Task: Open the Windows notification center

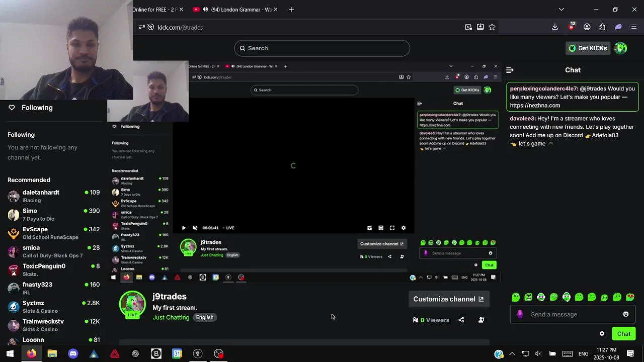Action: pos(630,353)
